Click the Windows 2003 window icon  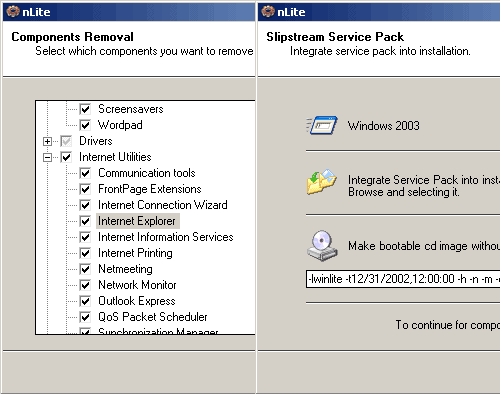pyautogui.click(x=322, y=125)
